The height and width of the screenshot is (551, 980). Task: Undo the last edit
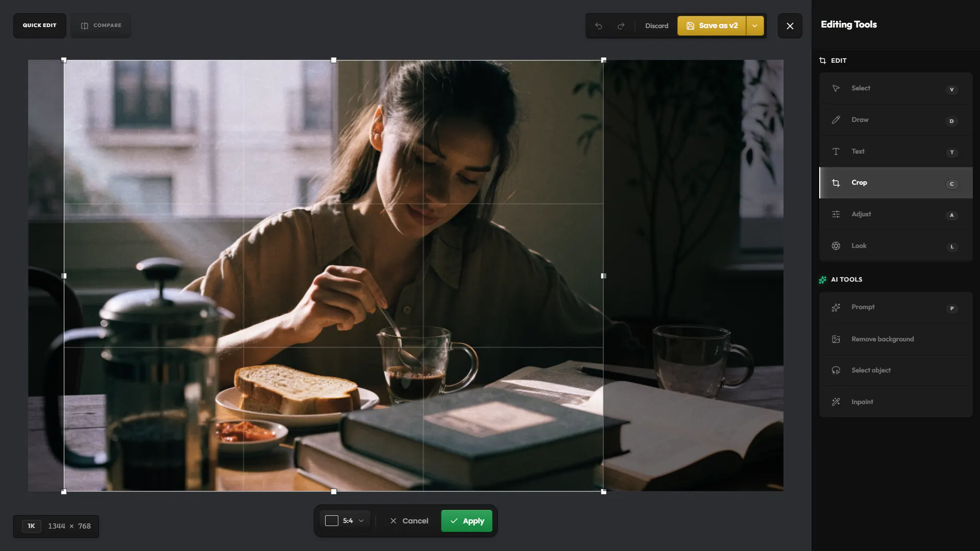click(598, 26)
